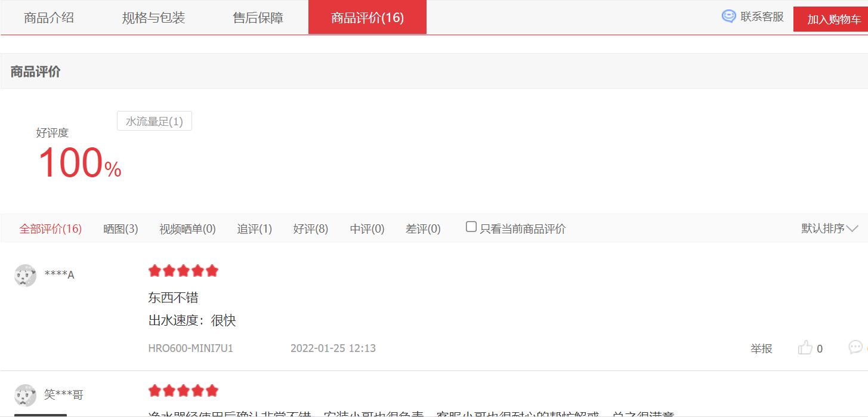The height and width of the screenshot is (417, 868).
Task: Click avatar of user 笑***哥
Action: point(25,395)
